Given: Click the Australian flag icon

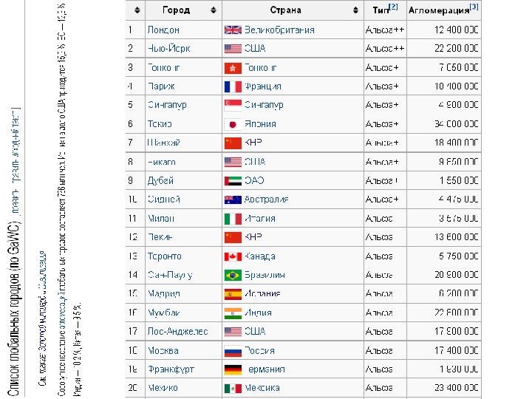Looking at the screenshot, I should click(233, 199).
